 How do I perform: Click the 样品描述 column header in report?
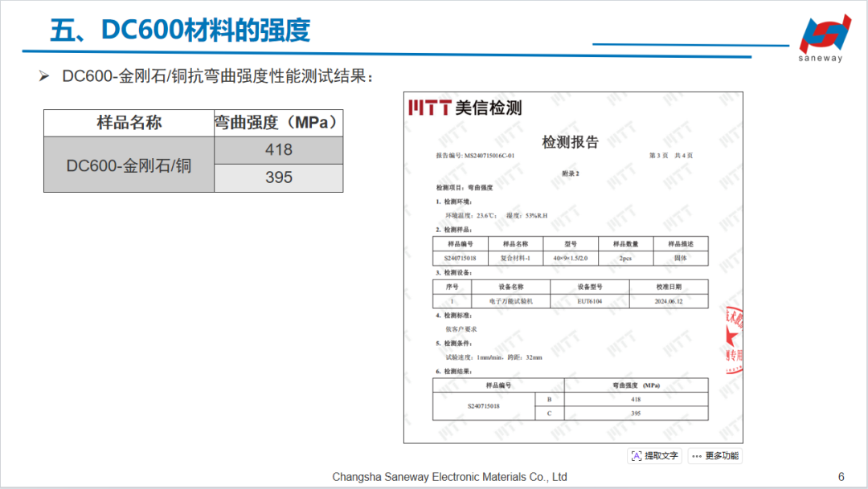coord(681,244)
